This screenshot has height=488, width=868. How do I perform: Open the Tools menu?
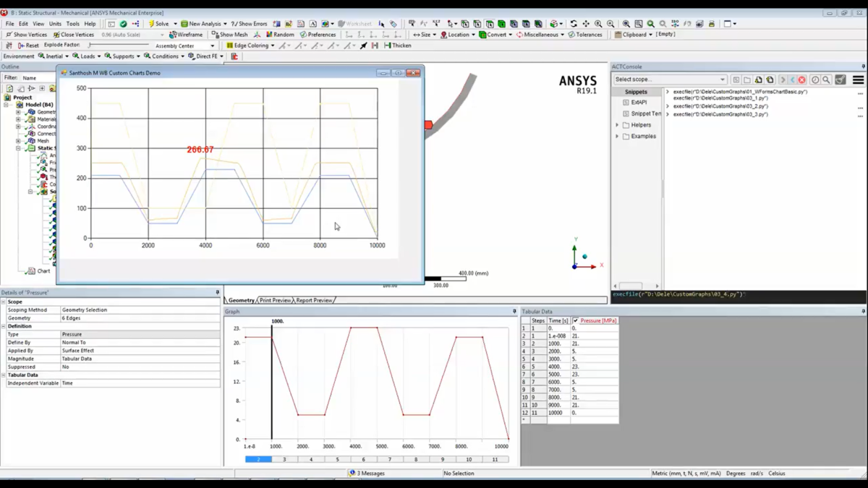[73, 24]
